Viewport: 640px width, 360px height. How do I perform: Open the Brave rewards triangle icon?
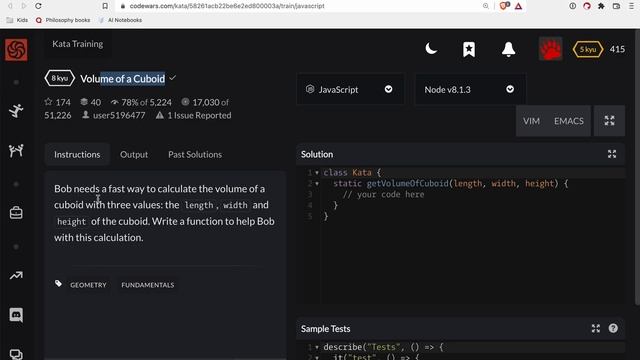518,6
